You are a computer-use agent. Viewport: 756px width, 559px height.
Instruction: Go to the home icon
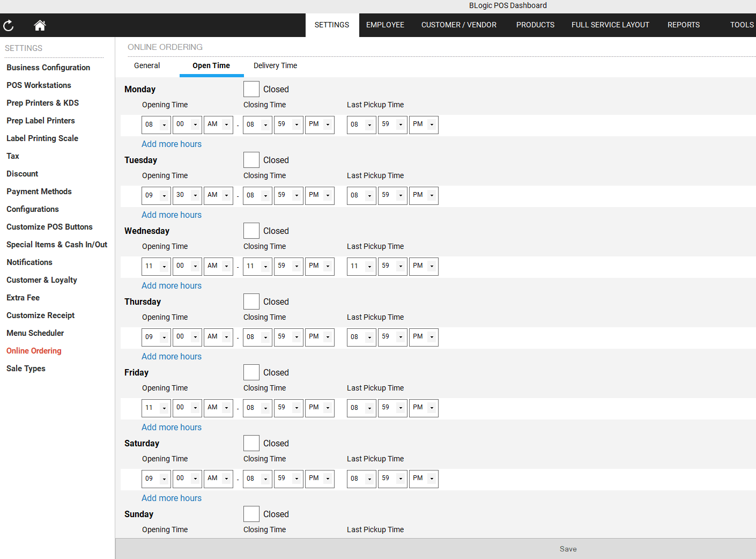(x=40, y=25)
